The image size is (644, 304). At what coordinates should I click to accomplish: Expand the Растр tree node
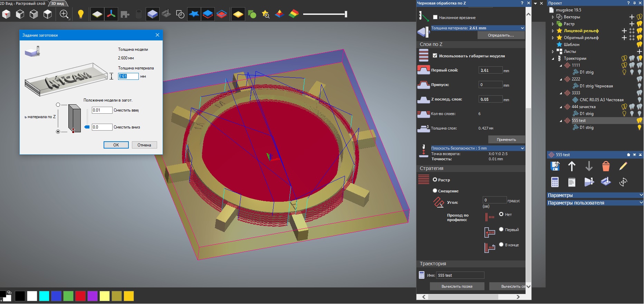[553, 24]
